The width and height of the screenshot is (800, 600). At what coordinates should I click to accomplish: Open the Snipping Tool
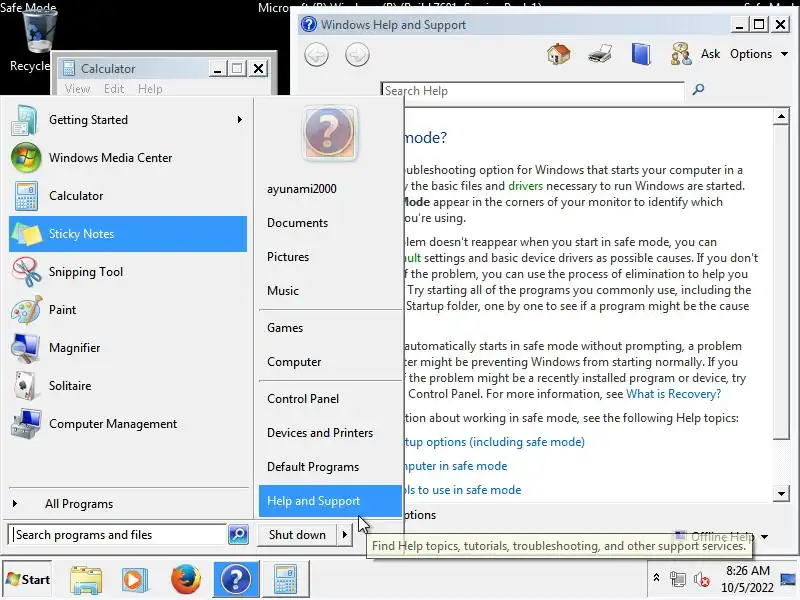point(128,272)
